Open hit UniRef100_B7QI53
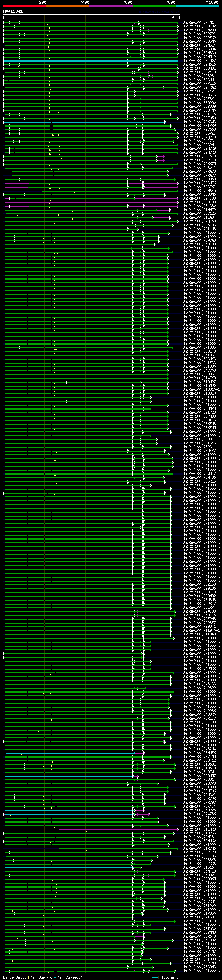The height and width of the screenshot is (980, 222). pos(199,221)
